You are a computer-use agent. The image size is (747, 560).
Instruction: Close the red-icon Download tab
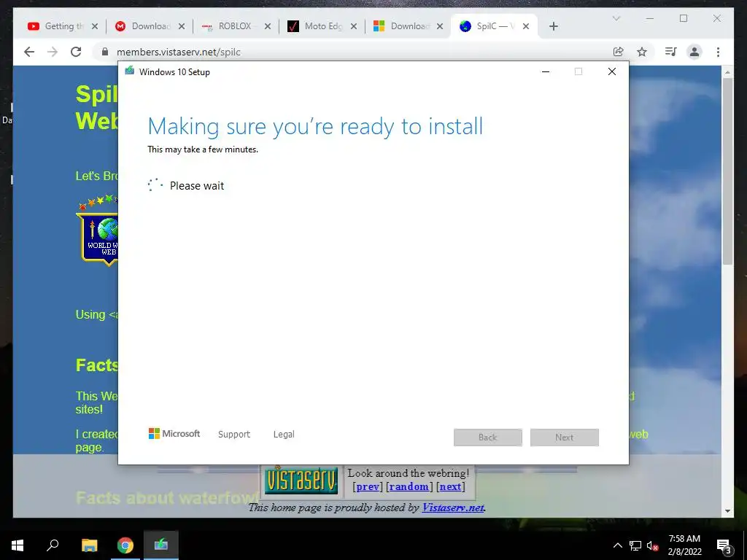tap(182, 27)
